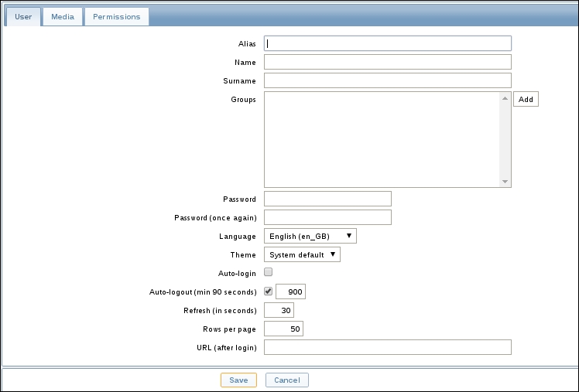Click the Password (once again) field

[327, 217]
